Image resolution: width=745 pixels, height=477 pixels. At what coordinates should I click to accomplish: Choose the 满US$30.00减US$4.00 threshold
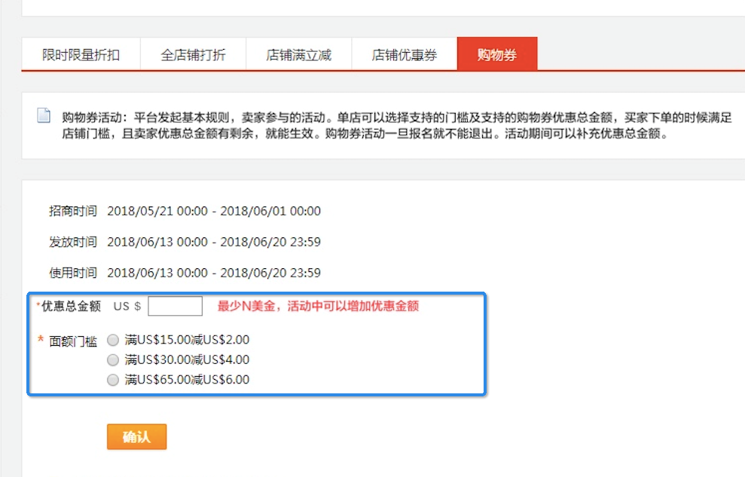[113, 360]
